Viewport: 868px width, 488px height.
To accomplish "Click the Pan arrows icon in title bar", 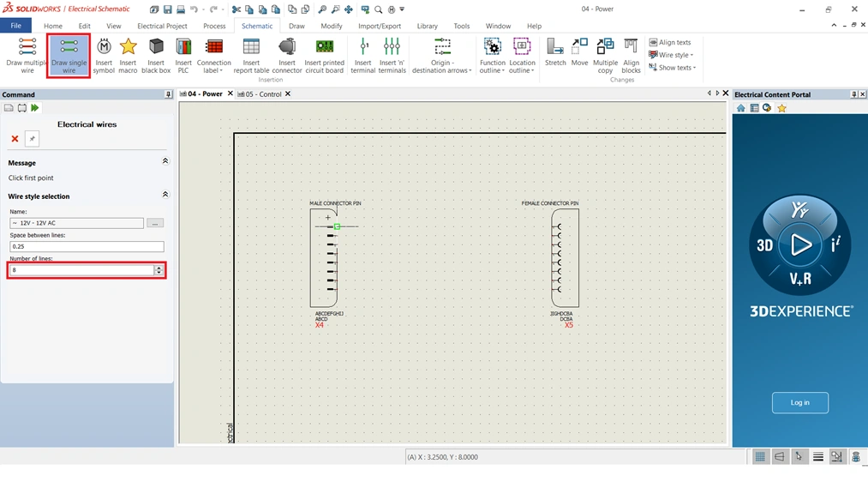I will point(349,9).
